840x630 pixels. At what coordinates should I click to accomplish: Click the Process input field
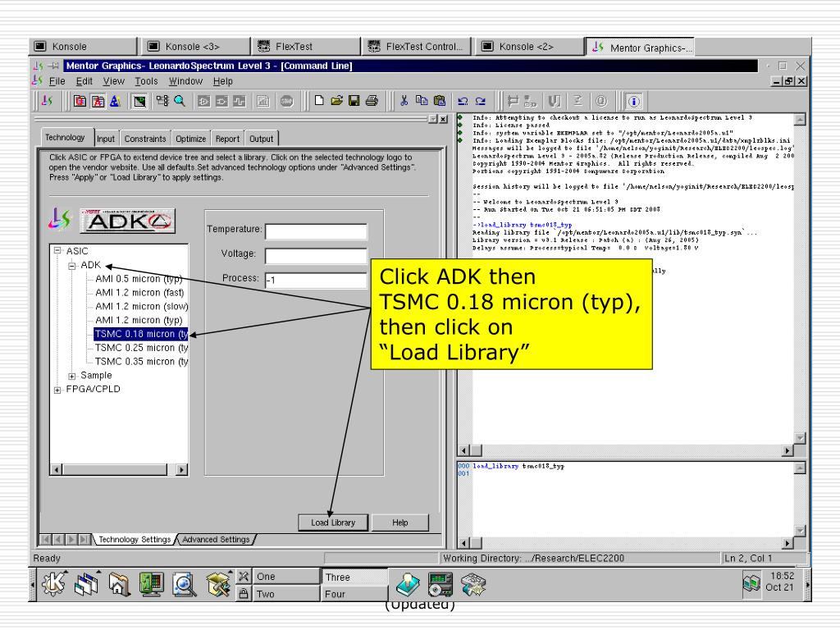tap(316, 281)
